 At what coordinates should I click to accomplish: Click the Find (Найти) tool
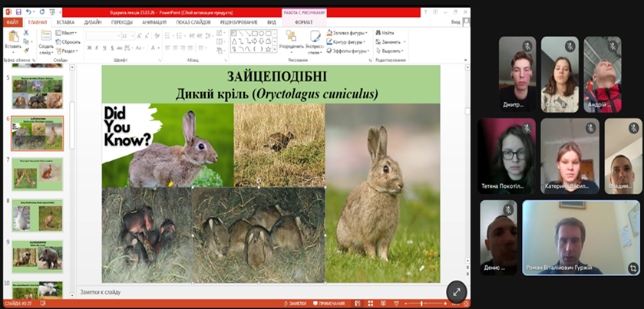click(x=387, y=33)
